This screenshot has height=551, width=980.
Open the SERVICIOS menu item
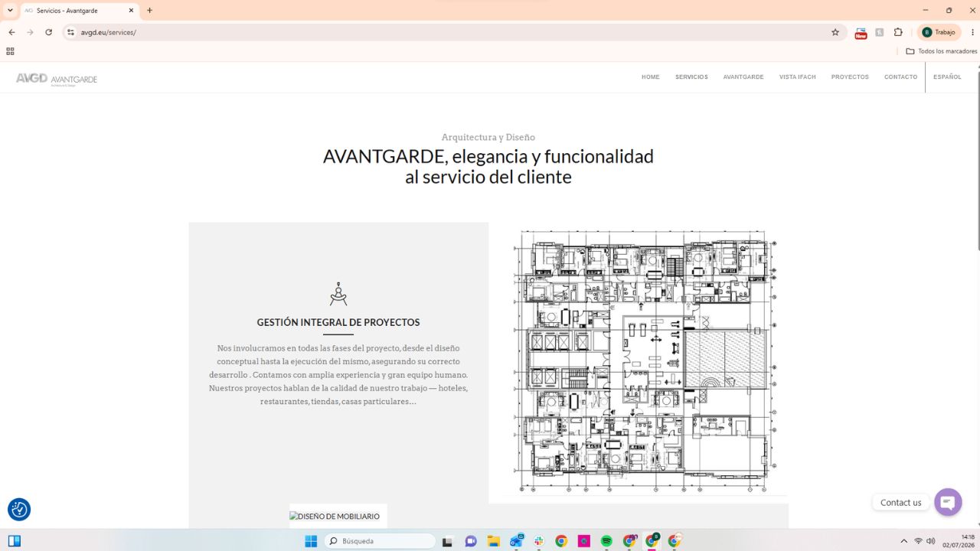point(691,77)
